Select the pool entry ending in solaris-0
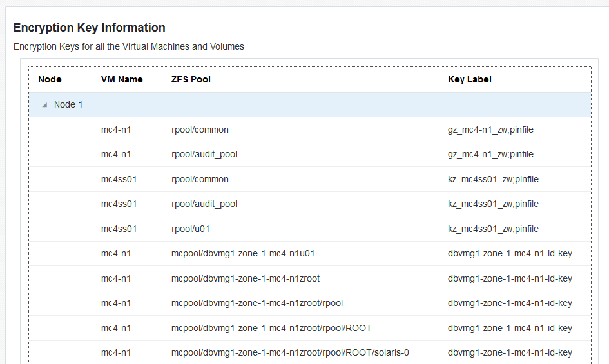Screen dimensions: 609x364 point(290,352)
